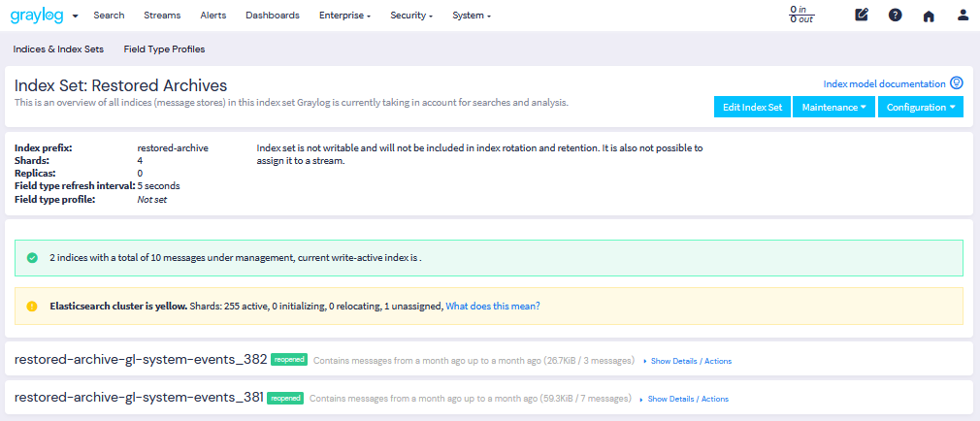Switch to Field Type Profiles tab
Screen dimensions: 980x421
(x=164, y=49)
